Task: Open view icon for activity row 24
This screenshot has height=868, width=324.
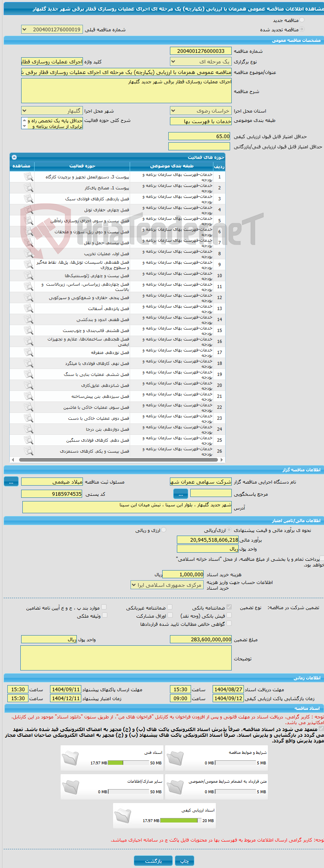Action: [x=28, y=429]
